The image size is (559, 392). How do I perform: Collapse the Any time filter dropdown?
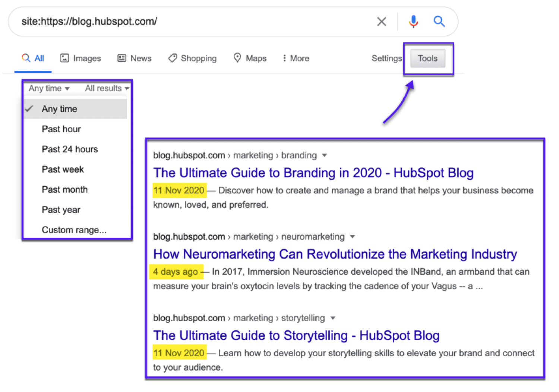tap(49, 88)
